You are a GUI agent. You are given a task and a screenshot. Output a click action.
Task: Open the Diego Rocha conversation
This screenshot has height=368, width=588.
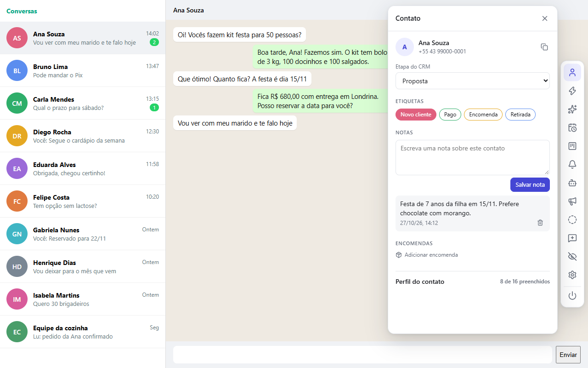click(83, 136)
